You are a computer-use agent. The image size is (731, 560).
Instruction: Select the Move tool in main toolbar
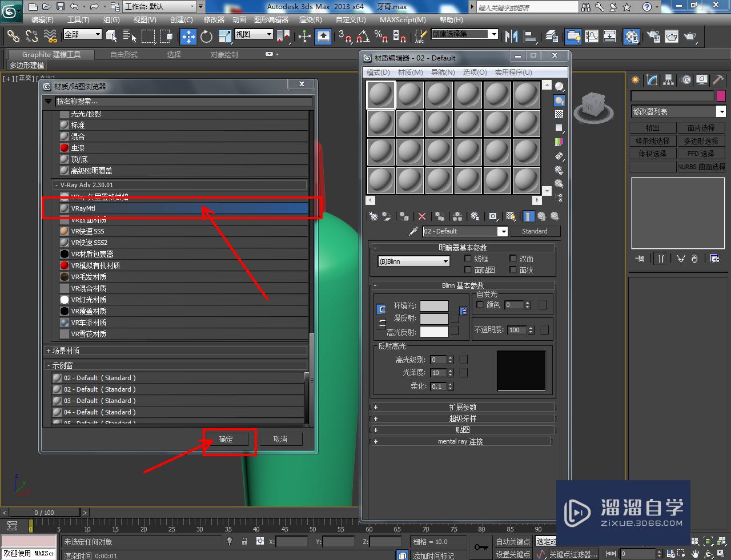click(x=188, y=37)
